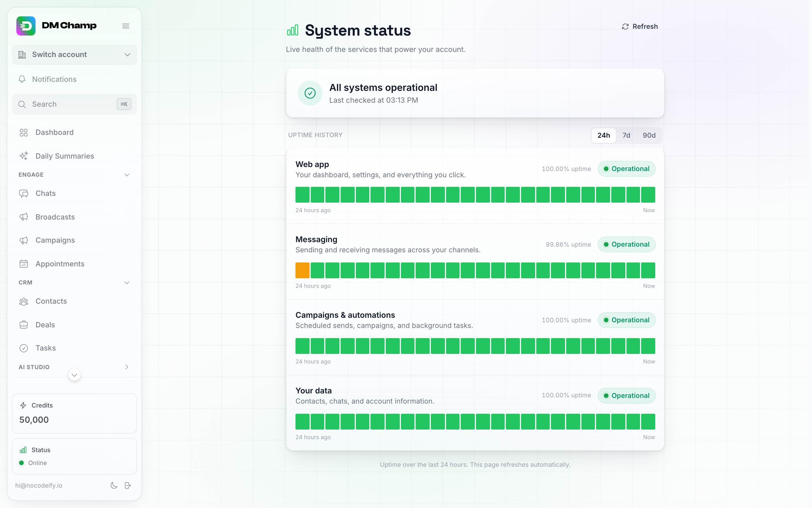Collapse sidebar with the hamburger menu icon

click(x=126, y=26)
